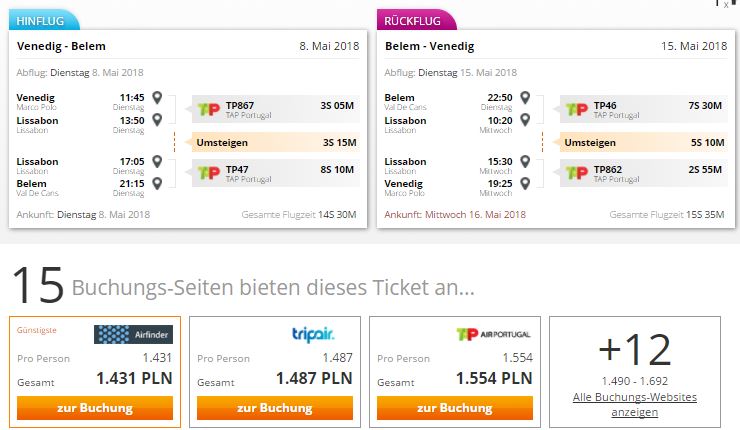Click the tripair logo in second offer
Viewport: 740px width, 430px height.
pos(313,334)
